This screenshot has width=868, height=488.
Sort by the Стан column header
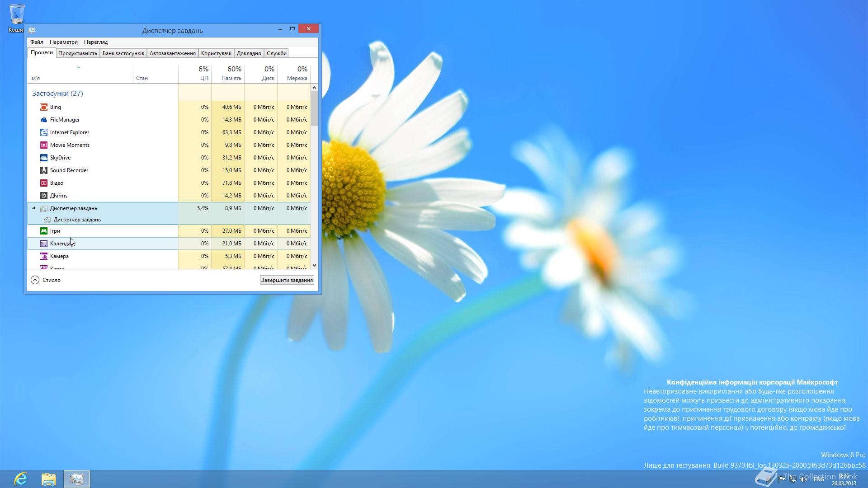(156, 74)
